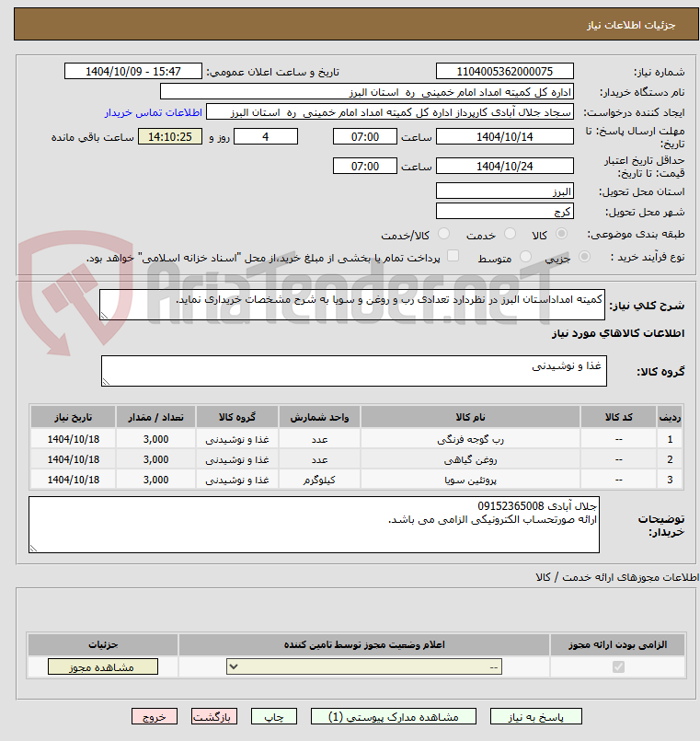Click the رب گوجه فرنگی item cell
This screenshot has width=700, height=741.
pyautogui.click(x=470, y=439)
